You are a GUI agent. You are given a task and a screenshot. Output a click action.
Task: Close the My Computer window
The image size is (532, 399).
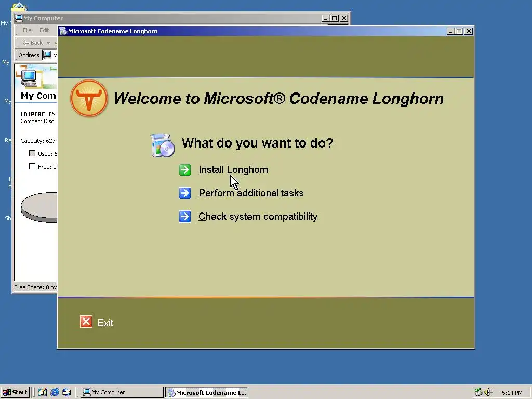coord(344,18)
